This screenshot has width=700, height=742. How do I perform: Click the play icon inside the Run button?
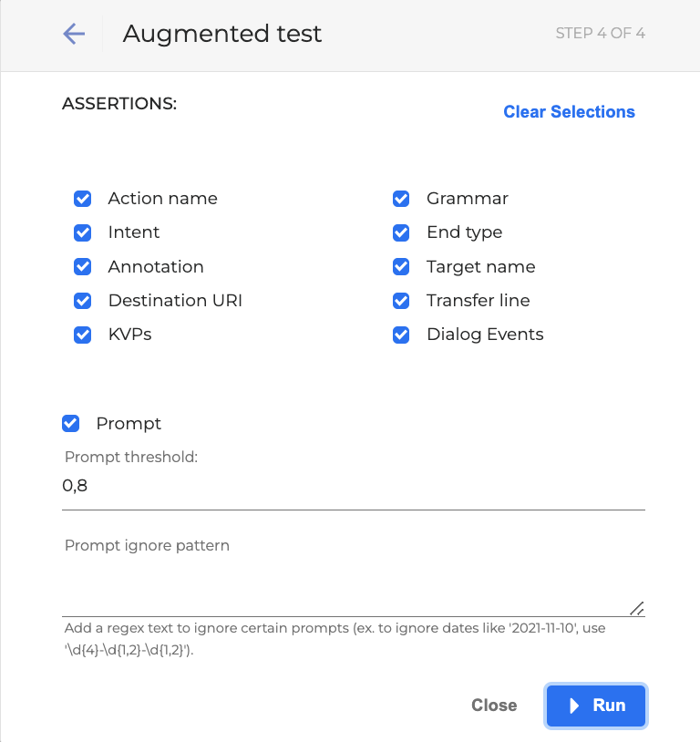click(574, 706)
